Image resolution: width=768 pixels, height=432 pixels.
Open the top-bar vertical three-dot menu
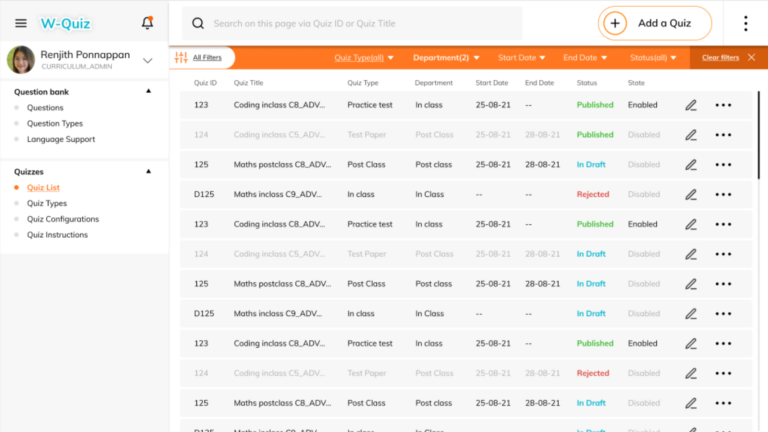point(745,23)
